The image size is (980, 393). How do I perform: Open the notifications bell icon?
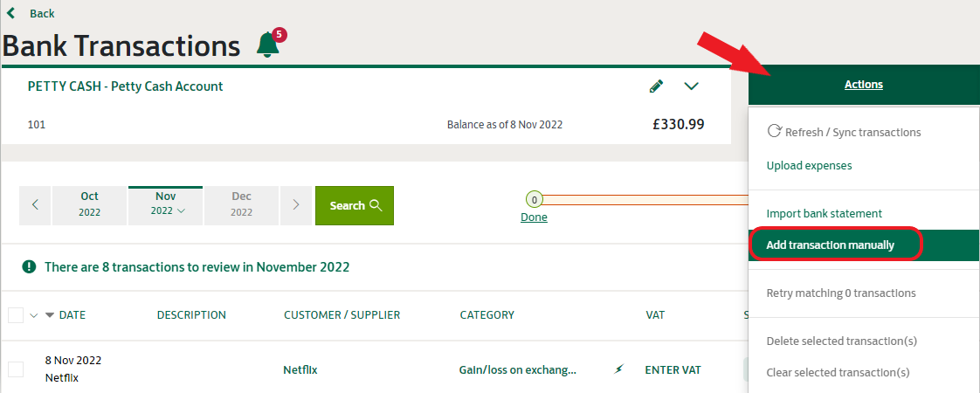tap(268, 45)
